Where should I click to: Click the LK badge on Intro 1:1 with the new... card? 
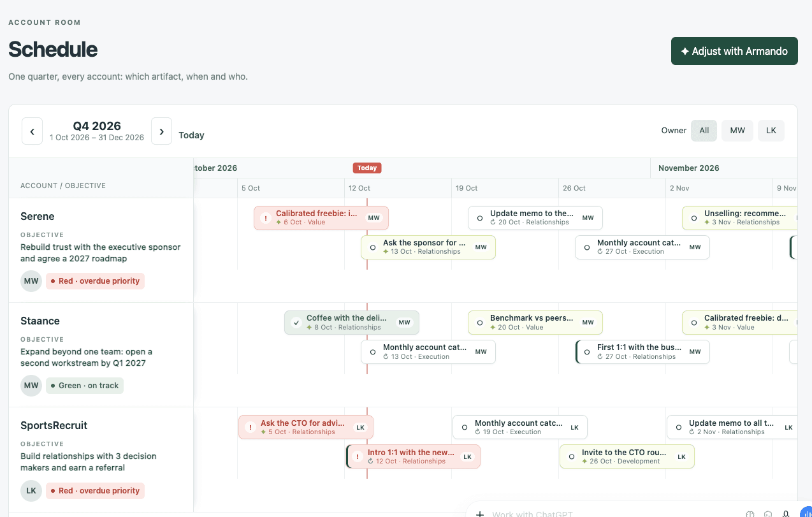(467, 456)
